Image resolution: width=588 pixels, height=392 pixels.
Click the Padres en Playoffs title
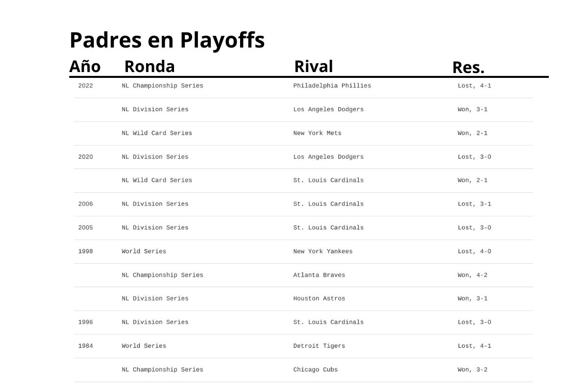click(x=167, y=40)
